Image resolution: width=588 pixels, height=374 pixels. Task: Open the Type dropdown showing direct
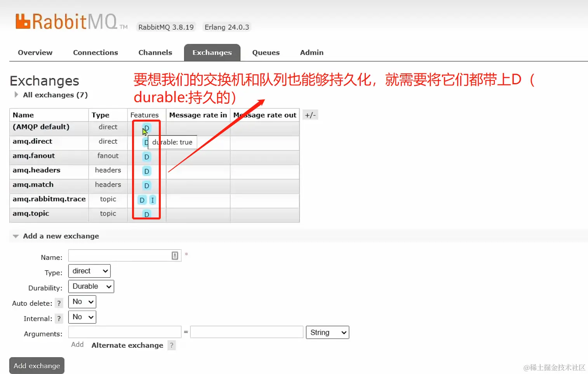click(89, 271)
